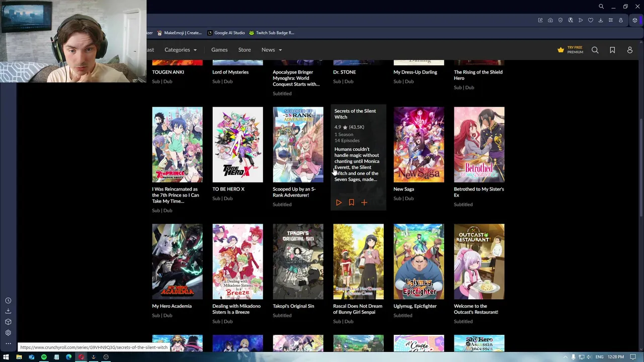Screen dimensions: 644x362
Task: Open the Crunchyroll watchlist bookmark icon
Action: 612,50
